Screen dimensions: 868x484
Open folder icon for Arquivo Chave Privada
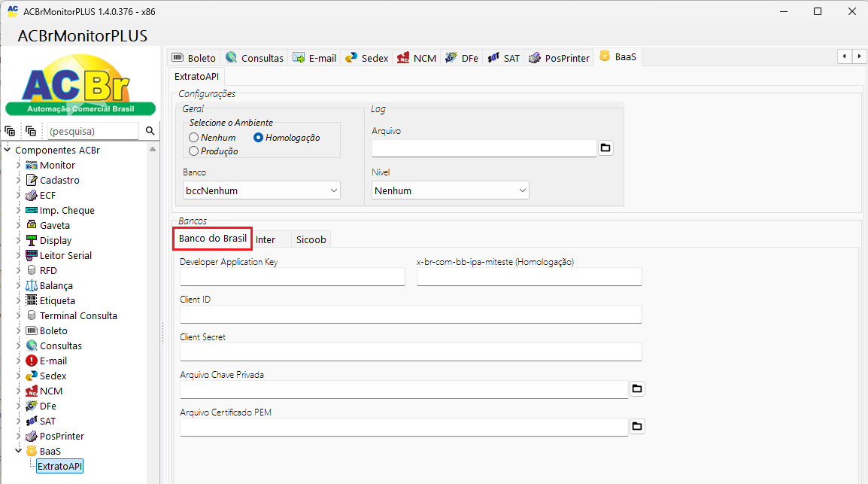(637, 388)
